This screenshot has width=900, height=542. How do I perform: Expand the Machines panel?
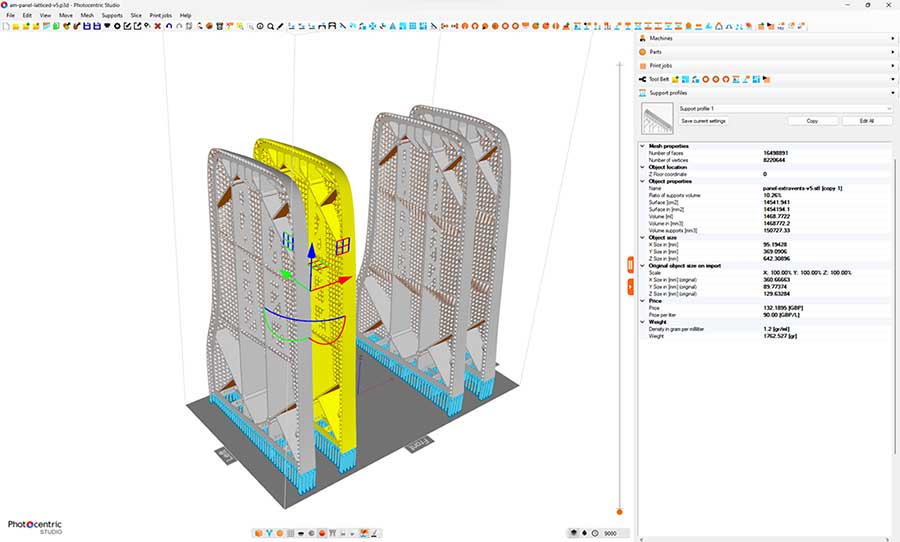[767, 38]
